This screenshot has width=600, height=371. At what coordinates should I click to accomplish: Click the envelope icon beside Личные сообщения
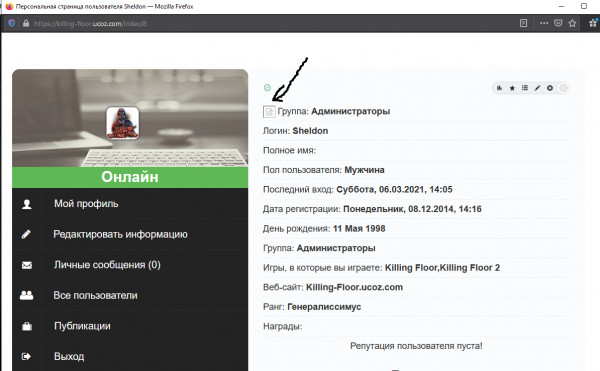27,265
